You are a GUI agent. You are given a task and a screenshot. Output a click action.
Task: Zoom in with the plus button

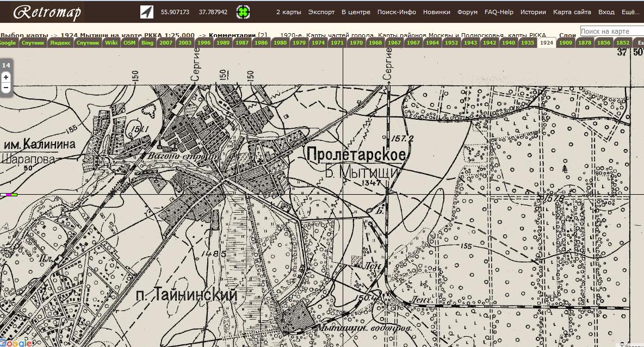pos(6,78)
